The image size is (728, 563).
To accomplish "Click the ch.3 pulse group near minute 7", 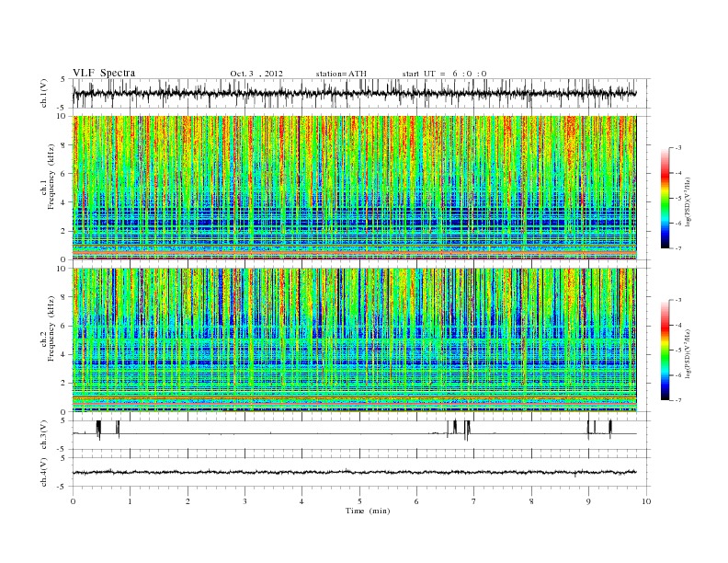I will pyautogui.click(x=467, y=430).
